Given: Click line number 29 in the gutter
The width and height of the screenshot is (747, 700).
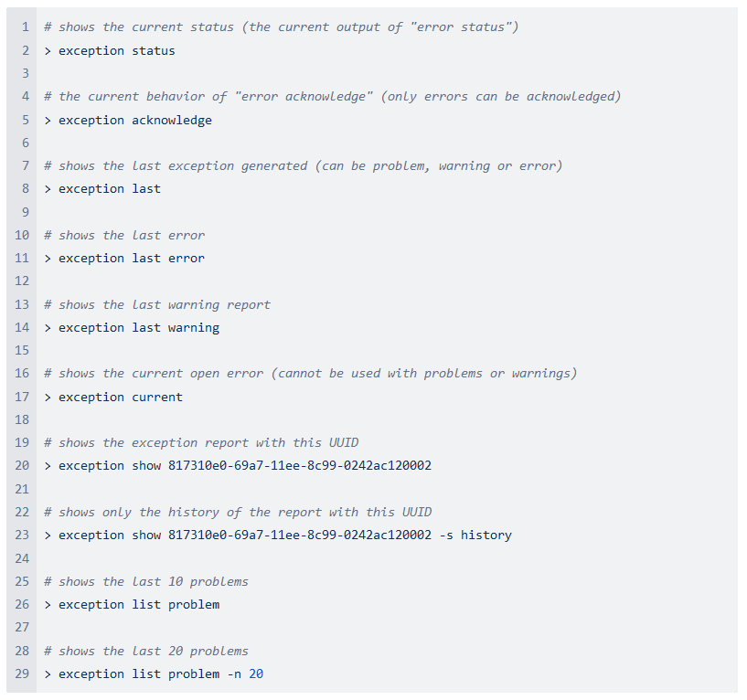Looking at the screenshot, I should click(22, 674).
